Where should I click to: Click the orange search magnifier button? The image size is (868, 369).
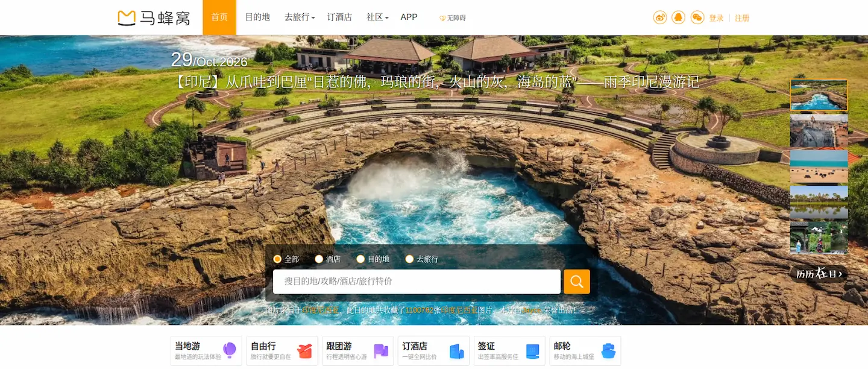[577, 282]
